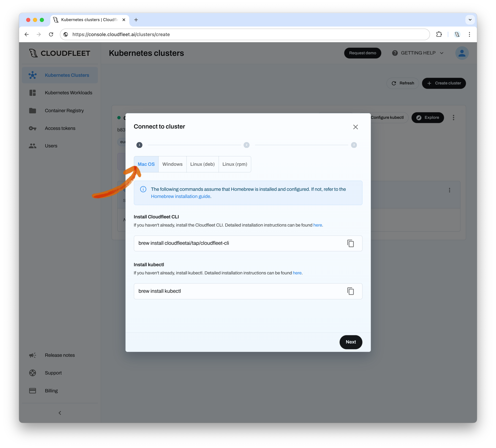Click the Kubernetes Clusters sidebar icon
Screen dimensions: 496x448
pos(32,75)
